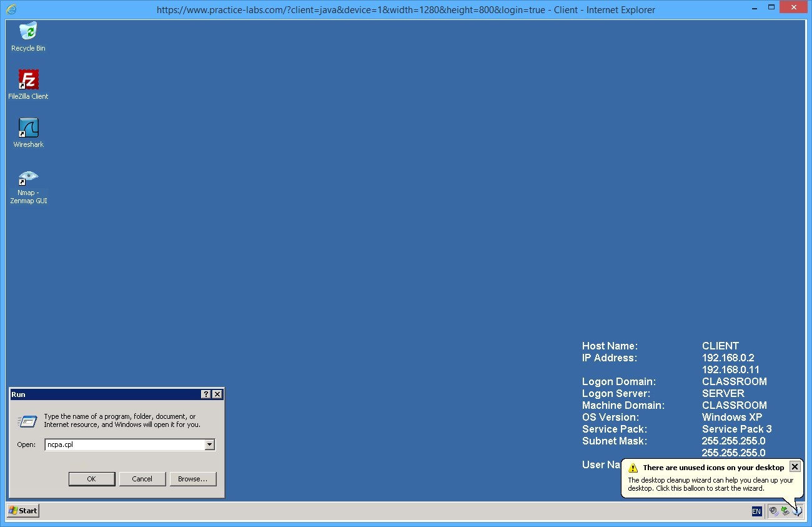Open the Windows Start menu
The width and height of the screenshot is (812, 527).
tap(22, 511)
